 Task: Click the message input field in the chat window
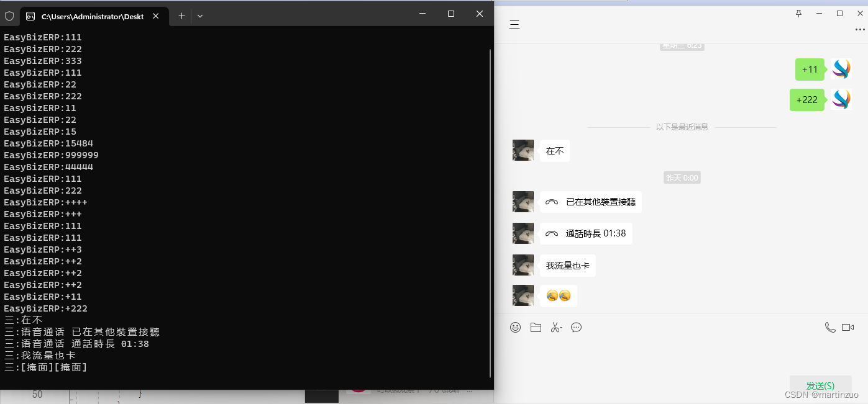[681, 355]
